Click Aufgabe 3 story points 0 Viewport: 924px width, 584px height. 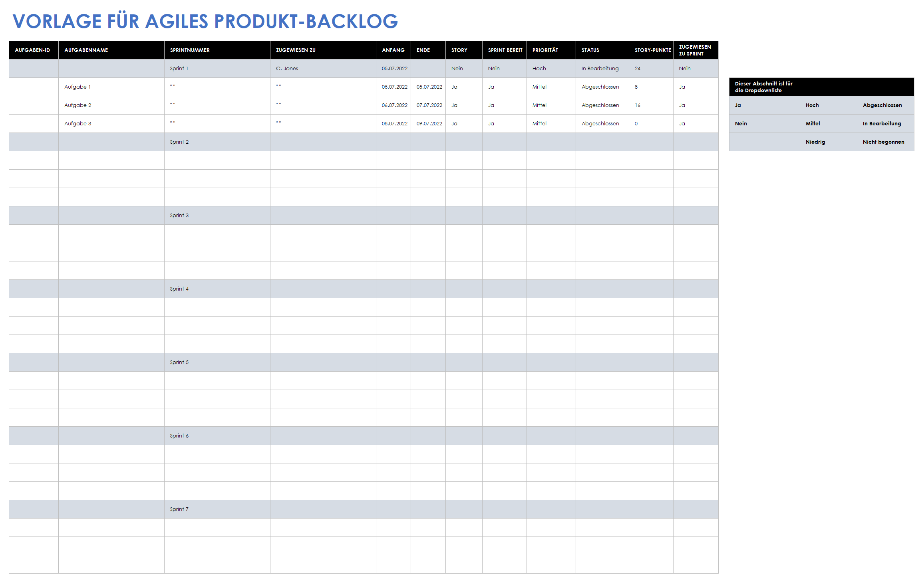651,123
